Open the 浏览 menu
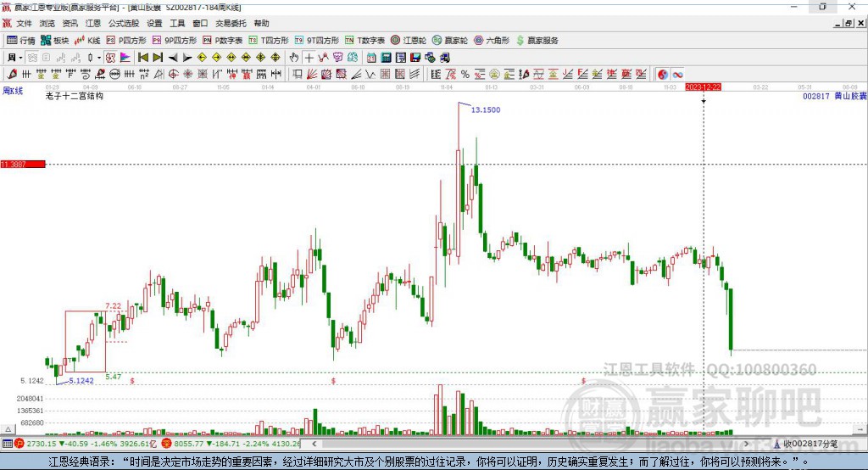The image size is (868, 470). [x=47, y=23]
